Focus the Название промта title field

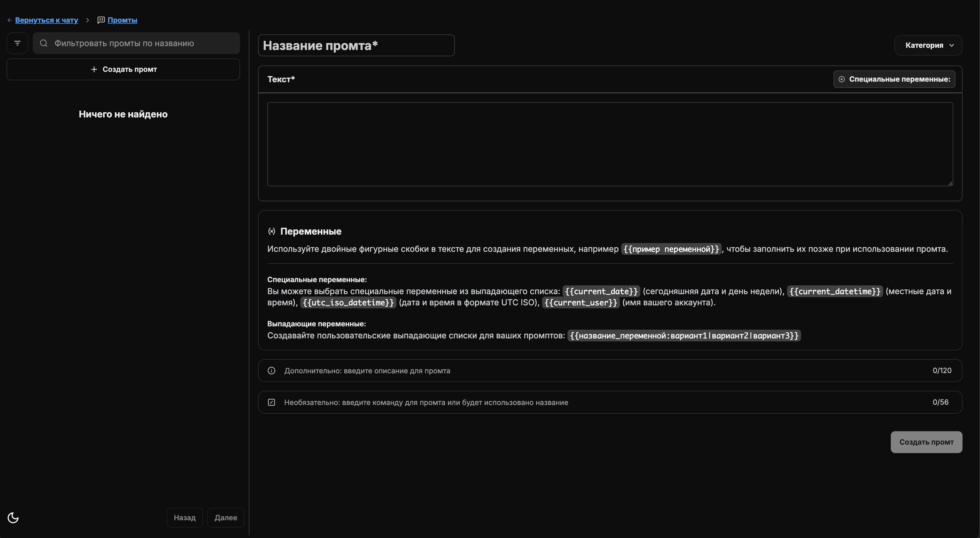pyautogui.click(x=356, y=45)
